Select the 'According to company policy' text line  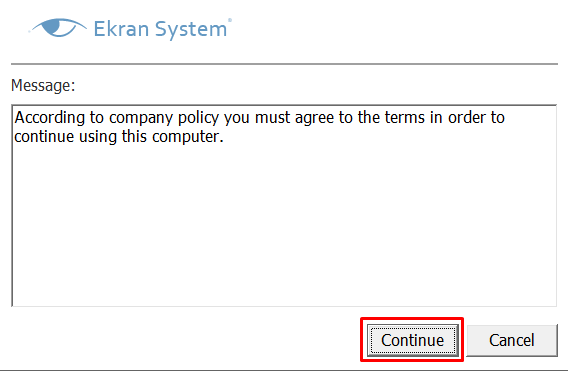(259, 117)
